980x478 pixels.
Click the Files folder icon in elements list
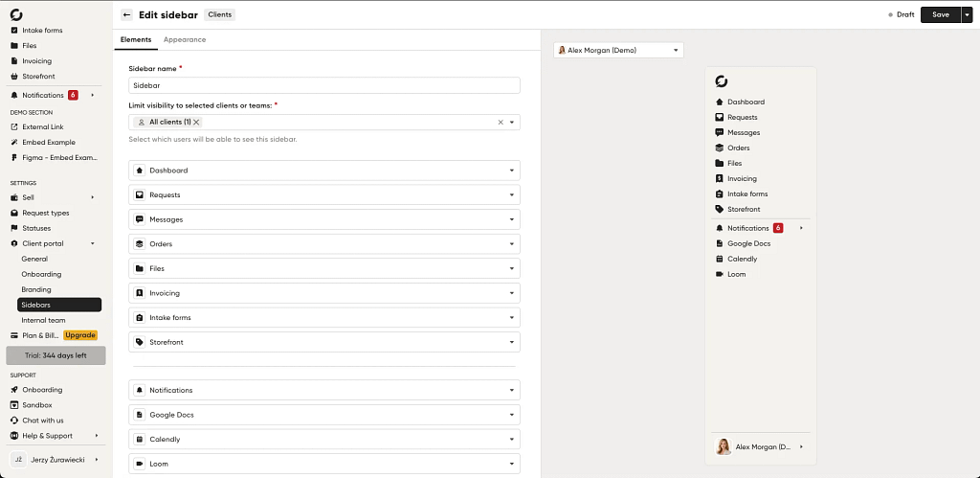pos(140,268)
